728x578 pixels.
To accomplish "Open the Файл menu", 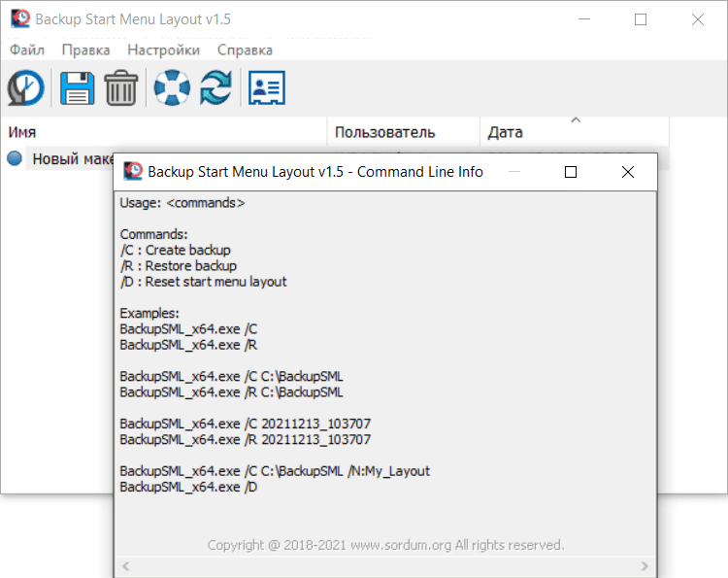I will click(x=27, y=50).
